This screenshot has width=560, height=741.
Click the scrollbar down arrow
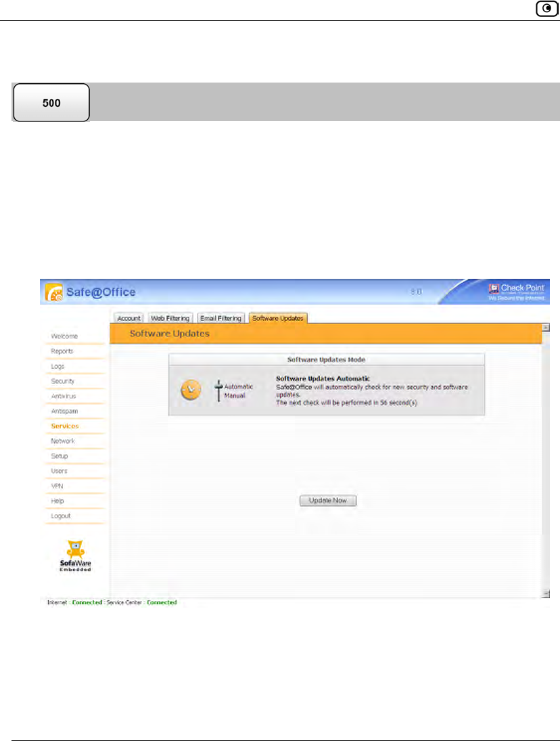point(546,593)
